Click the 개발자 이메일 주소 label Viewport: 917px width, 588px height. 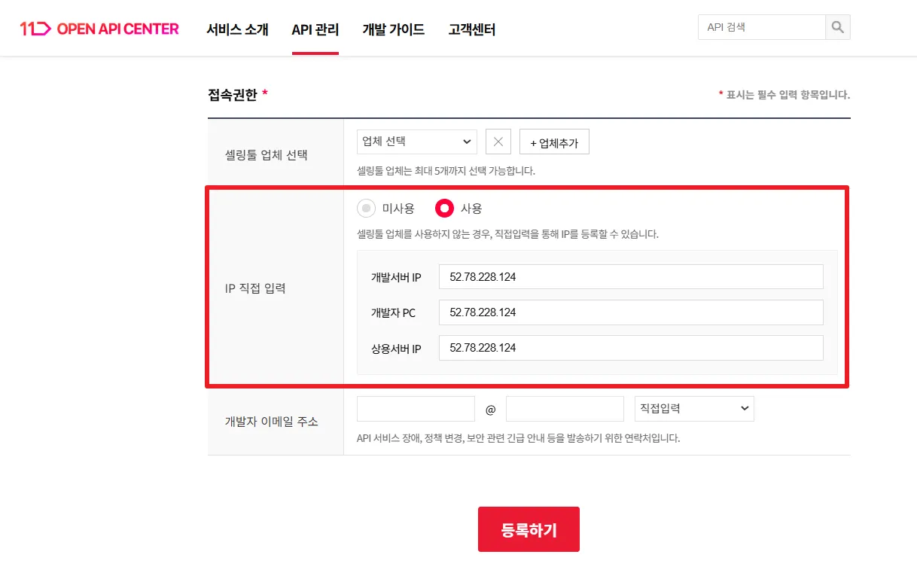pyautogui.click(x=272, y=422)
